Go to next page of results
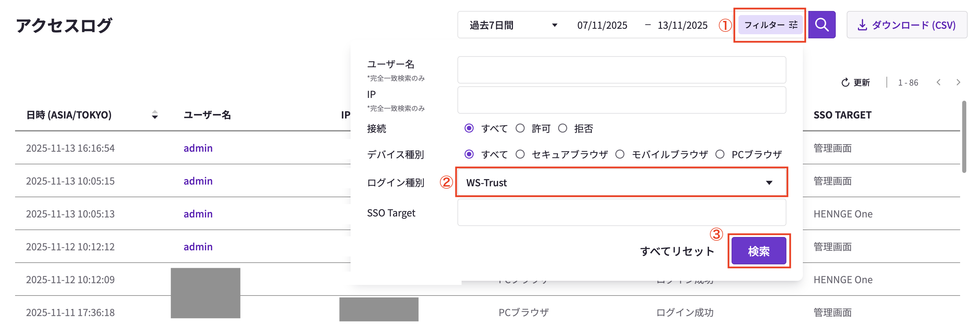The width and height of the screenshot is (980, 326). pyautogui.click(x=958, y=83)
